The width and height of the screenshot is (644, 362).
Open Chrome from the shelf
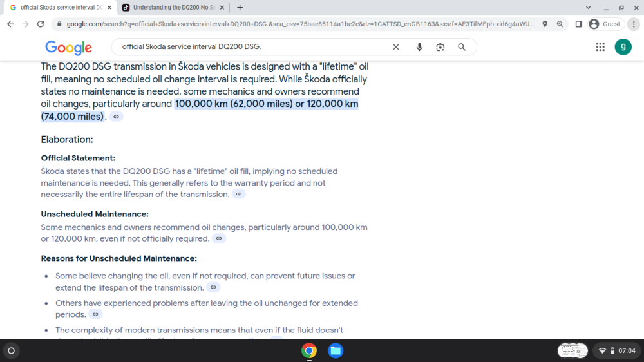[x=309, y=351]
